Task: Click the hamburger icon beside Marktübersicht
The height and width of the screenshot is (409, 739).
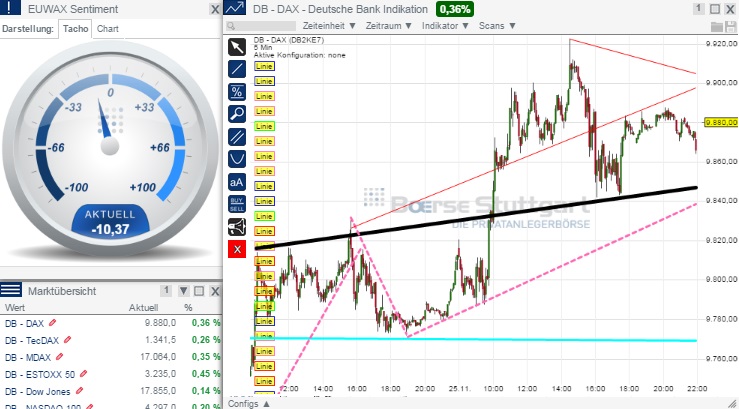Action: [10, 290]
